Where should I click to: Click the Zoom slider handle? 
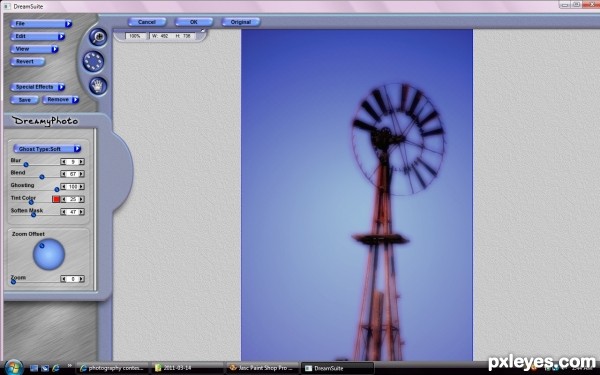(x=13, y=282)
